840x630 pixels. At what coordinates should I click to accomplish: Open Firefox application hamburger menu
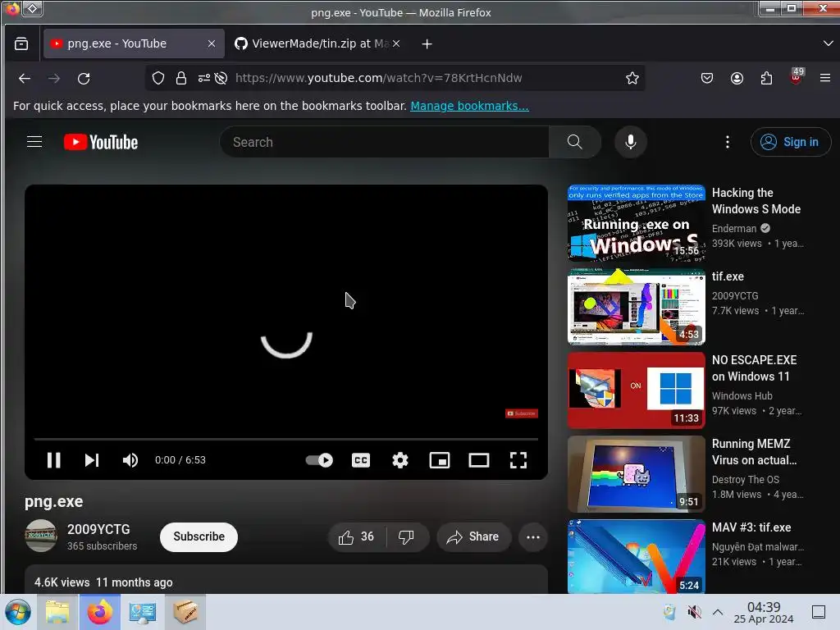point(825,78)
